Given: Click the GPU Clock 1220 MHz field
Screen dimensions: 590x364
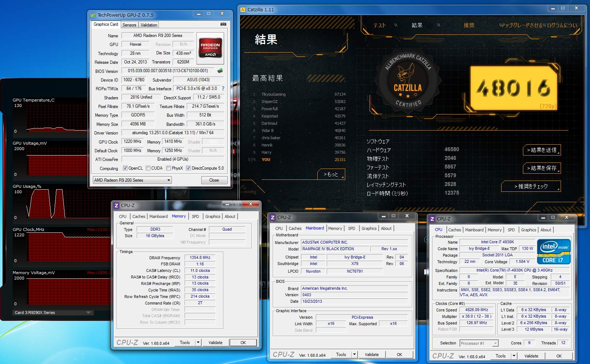Looking at the screenshot, I should coord(133,142).
